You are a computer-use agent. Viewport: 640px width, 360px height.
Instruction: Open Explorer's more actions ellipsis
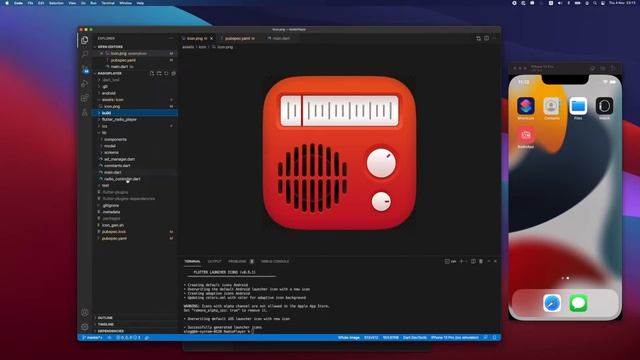pos(171,38)
